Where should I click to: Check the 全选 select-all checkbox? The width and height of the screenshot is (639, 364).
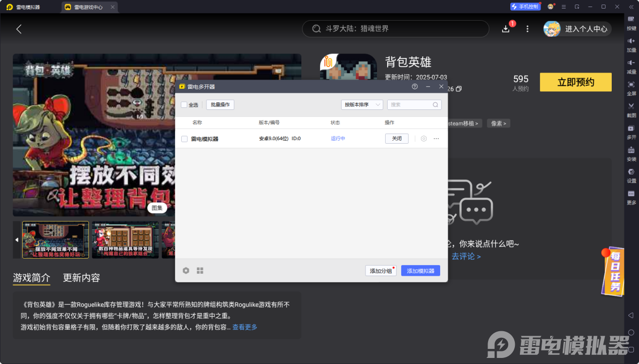[x=184, y=104]
